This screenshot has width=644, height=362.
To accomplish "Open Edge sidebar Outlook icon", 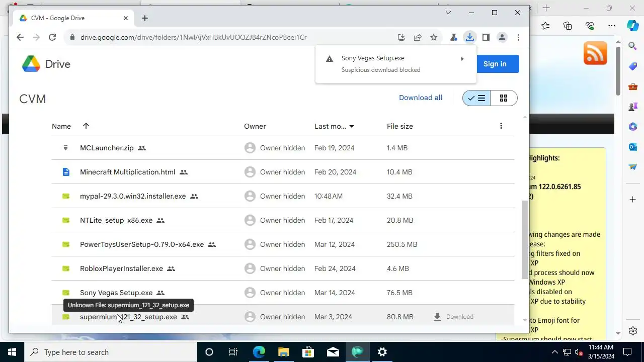I will click(633, 147).
